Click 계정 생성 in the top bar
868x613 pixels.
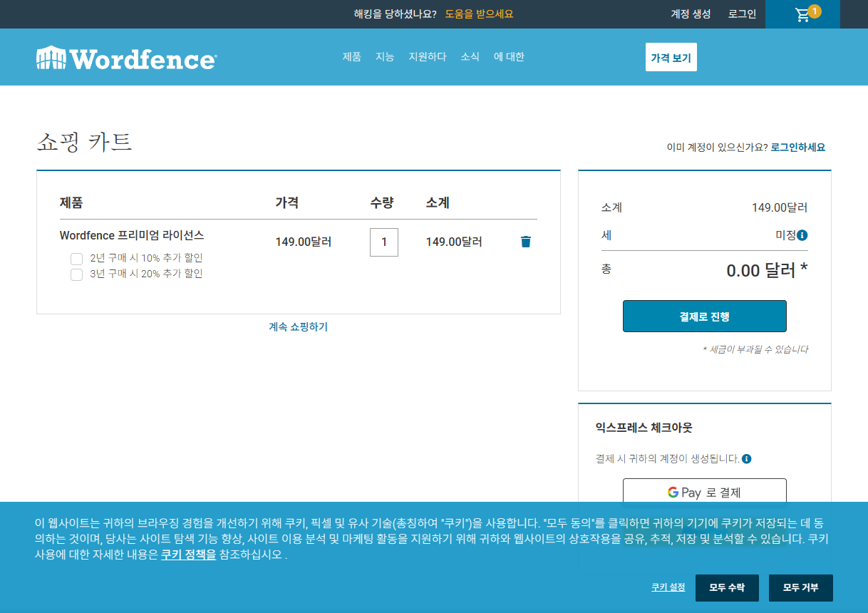tap(691, 14)
